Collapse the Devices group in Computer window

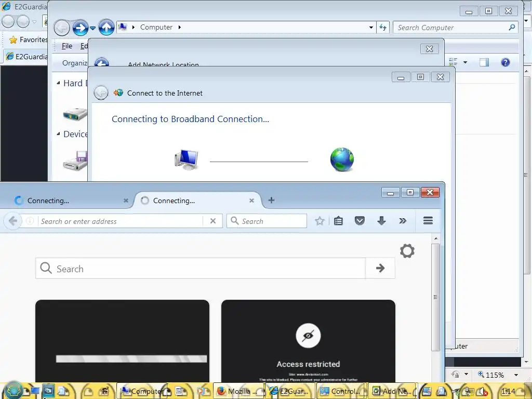coord(58,134)
